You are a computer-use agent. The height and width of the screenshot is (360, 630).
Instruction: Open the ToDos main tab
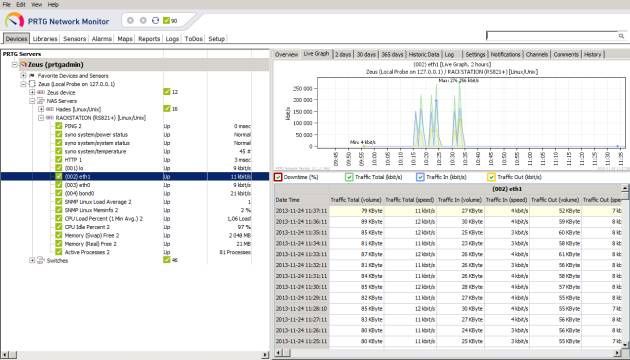[193, 39]
